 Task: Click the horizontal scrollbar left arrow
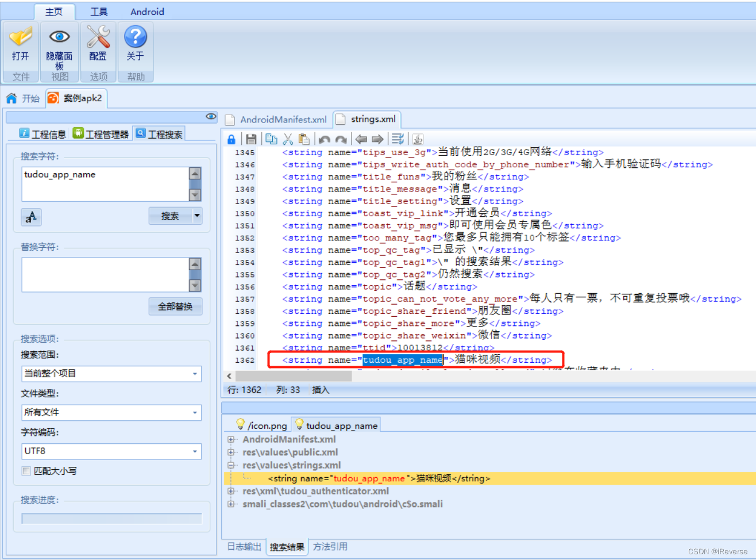[229, 376]
